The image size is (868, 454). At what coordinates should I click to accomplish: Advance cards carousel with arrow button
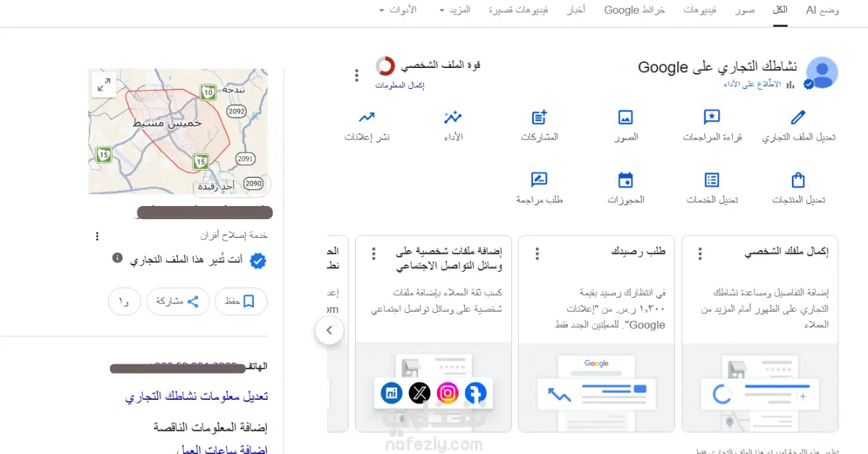click(x=329, y=330)
